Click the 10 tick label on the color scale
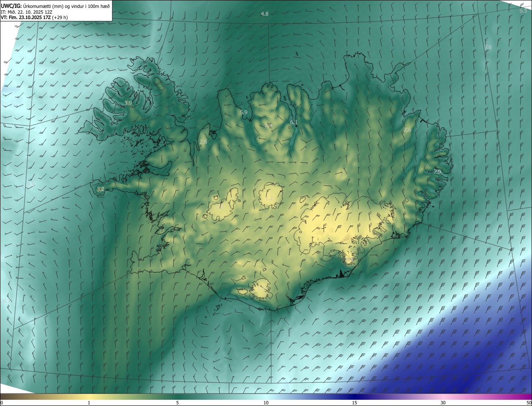 click(x=266, y=403)
